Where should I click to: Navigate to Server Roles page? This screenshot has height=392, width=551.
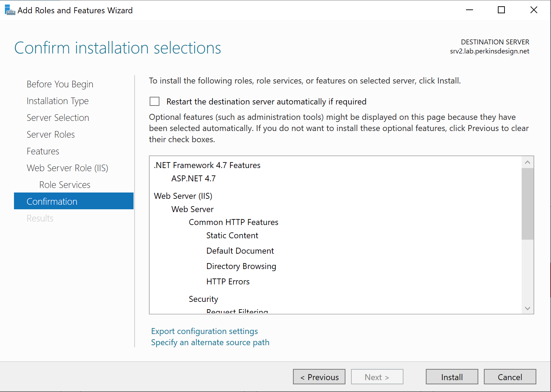click(51, 135)
